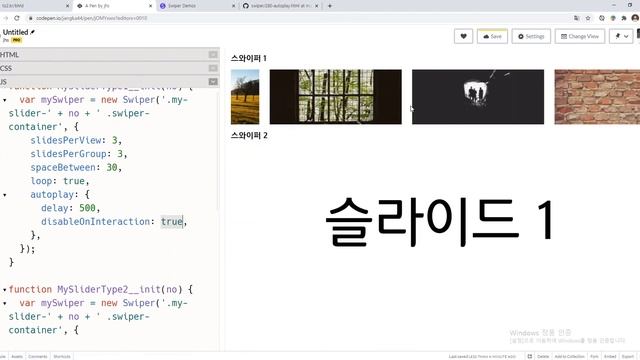Click the cave silhouette slide image
The width and height of the screenshot is (640, 360).
pos(478,97)
